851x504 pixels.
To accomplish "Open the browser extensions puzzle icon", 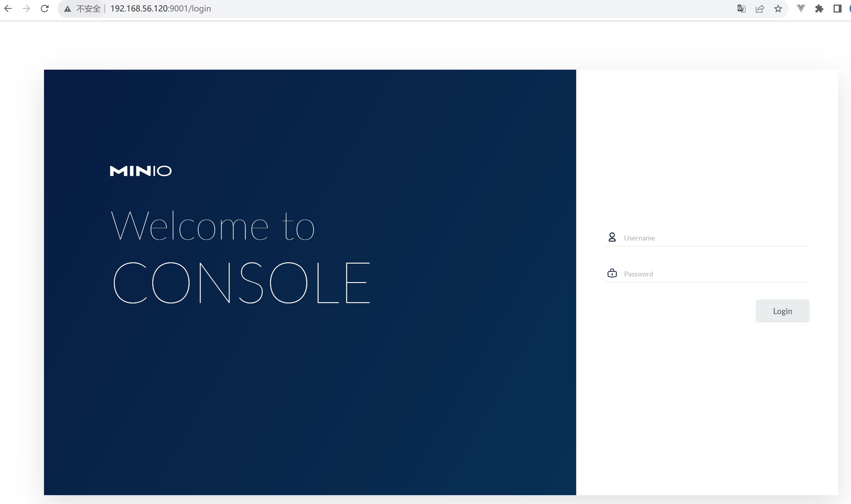I will pyautogui.click(x=819, y=9).
